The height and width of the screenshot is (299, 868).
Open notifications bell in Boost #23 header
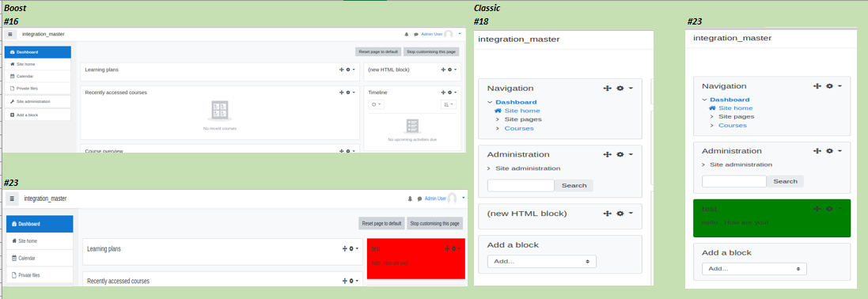[410, 199]
